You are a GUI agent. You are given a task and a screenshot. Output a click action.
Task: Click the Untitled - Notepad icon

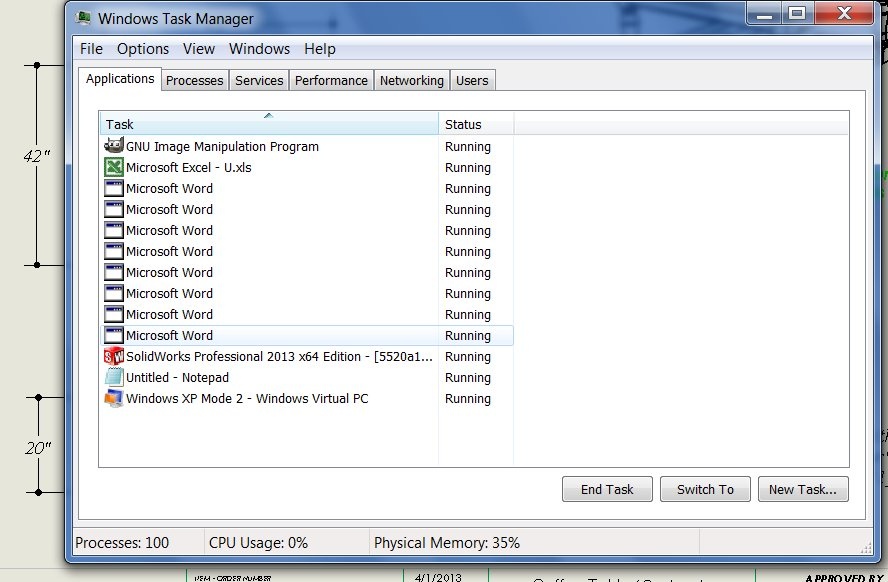coord(114,377)
